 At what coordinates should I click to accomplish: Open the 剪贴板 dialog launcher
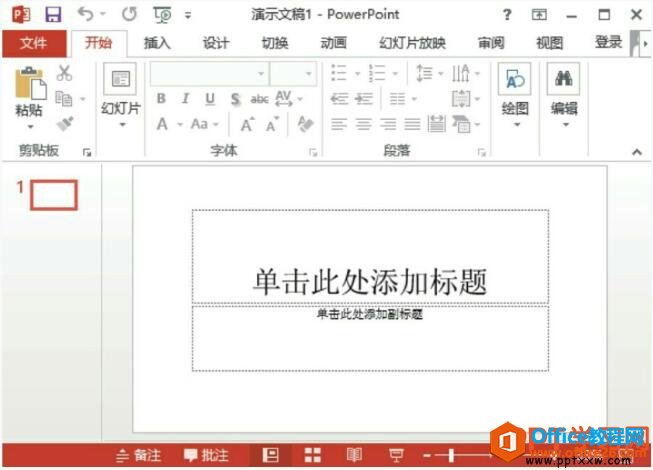tap(87, 152)
